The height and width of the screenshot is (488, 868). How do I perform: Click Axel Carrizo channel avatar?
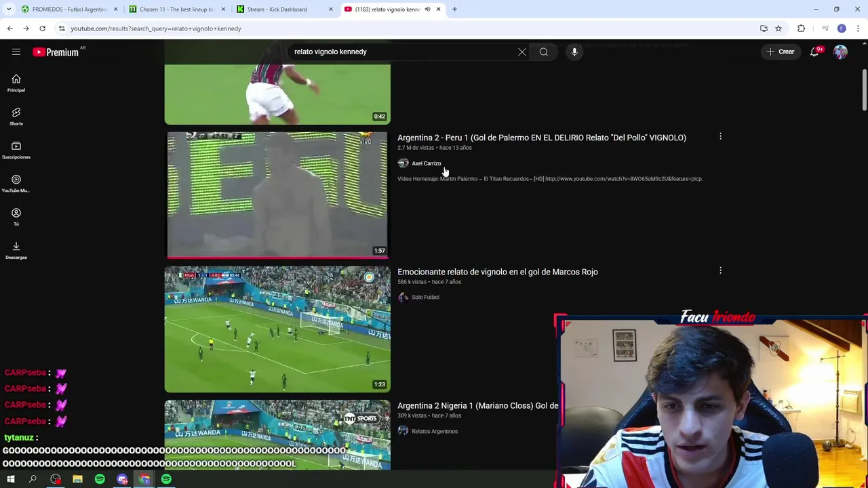coord(403,163)
